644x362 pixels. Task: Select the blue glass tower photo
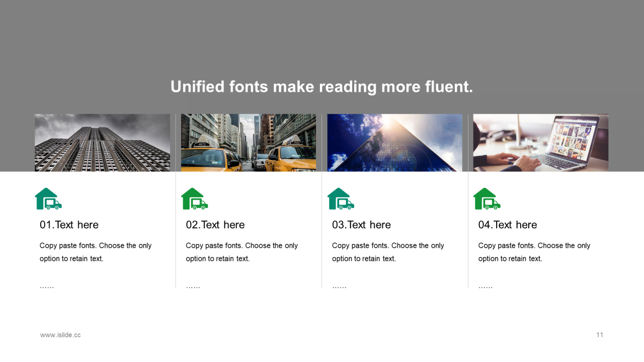(394, 143)
